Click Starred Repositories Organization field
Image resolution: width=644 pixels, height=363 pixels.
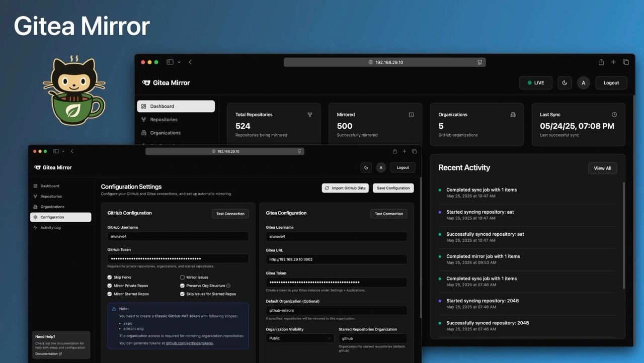pos(373,338)
